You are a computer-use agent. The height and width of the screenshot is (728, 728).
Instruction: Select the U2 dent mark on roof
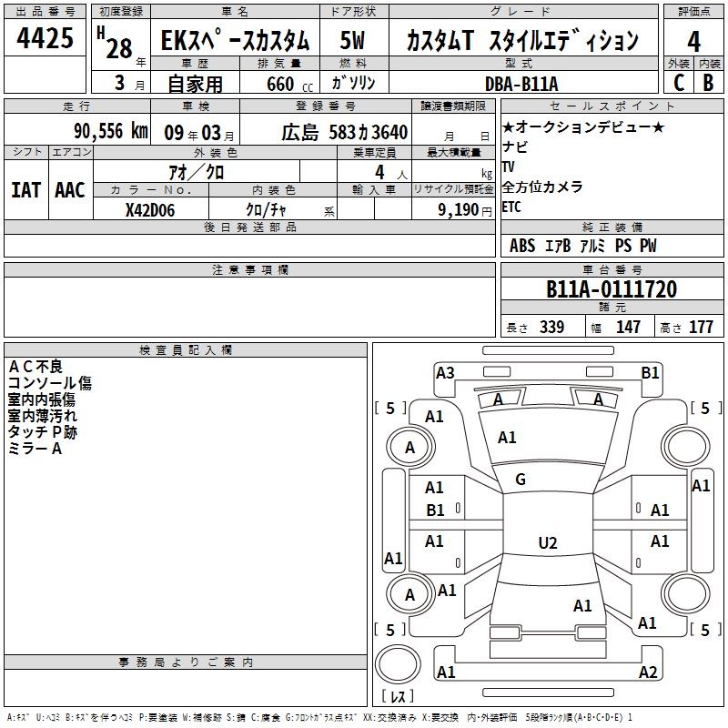pyautogui.click(x=547, y=543)
